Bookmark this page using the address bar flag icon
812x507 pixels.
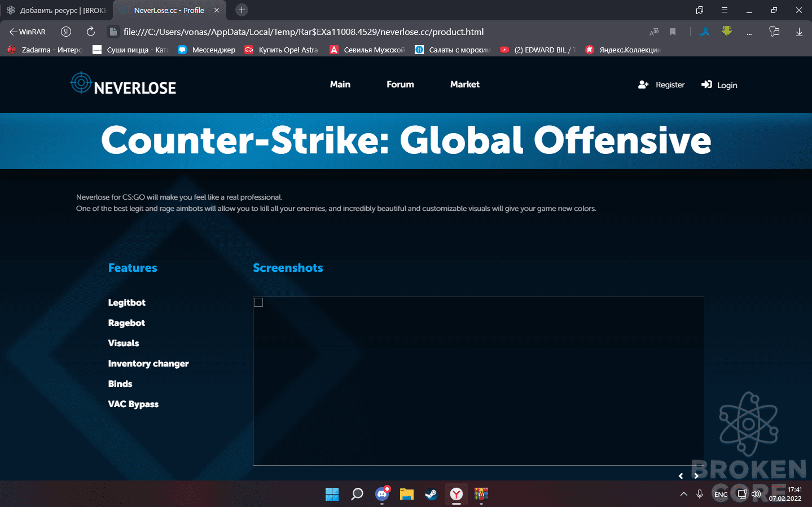click(x=673, y=32)
